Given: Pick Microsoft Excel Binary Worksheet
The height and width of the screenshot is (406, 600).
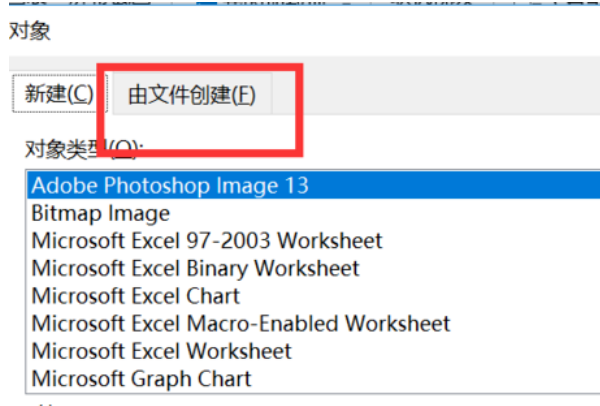Looking at the screenshot, I should (313, 268).
